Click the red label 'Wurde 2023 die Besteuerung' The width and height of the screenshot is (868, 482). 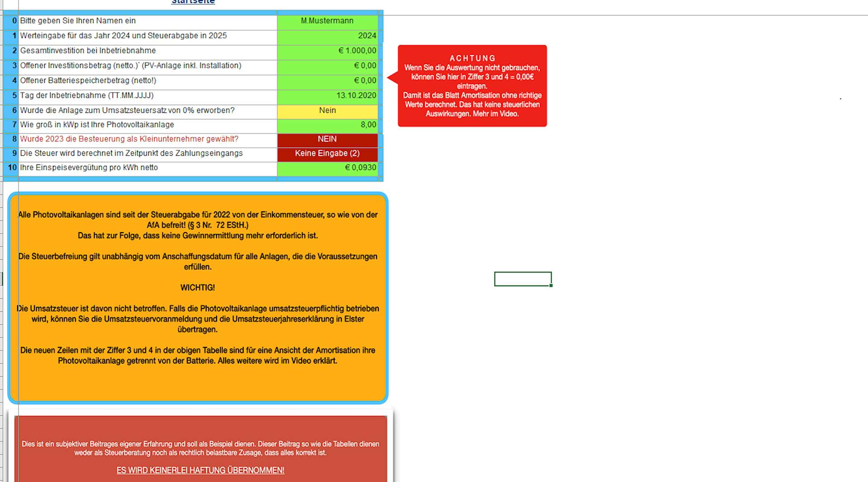pos(129,139)
